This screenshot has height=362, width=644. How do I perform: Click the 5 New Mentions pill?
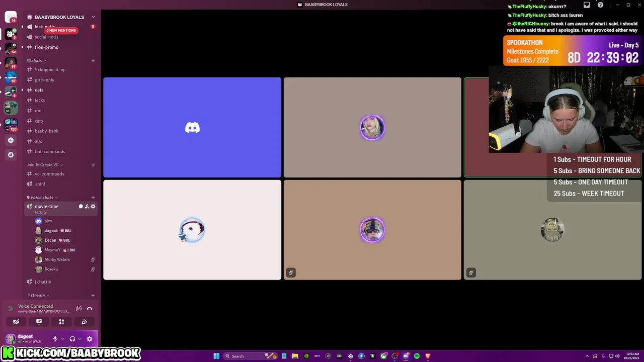click(61, 30)
